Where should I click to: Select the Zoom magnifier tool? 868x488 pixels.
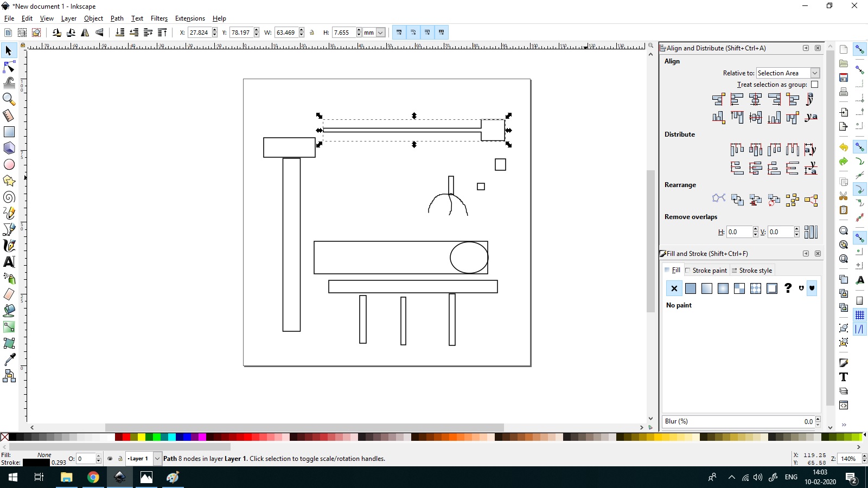coord(9,99)
